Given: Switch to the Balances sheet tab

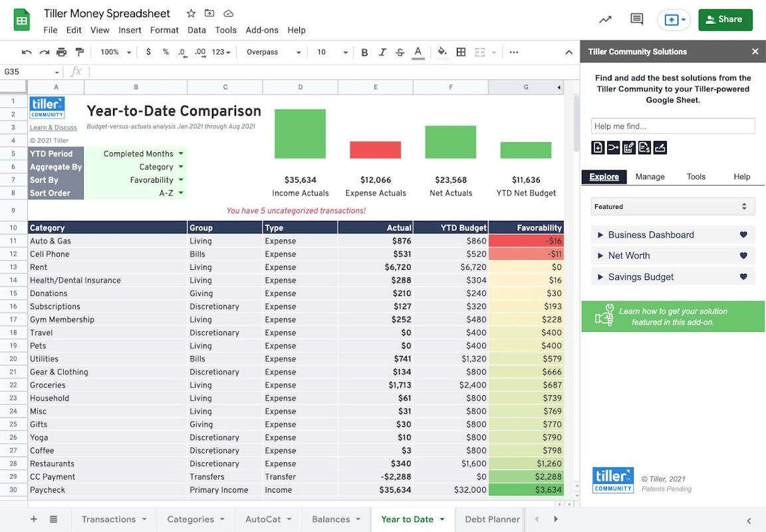Looking at the screenshot, I should pos(336,519).
